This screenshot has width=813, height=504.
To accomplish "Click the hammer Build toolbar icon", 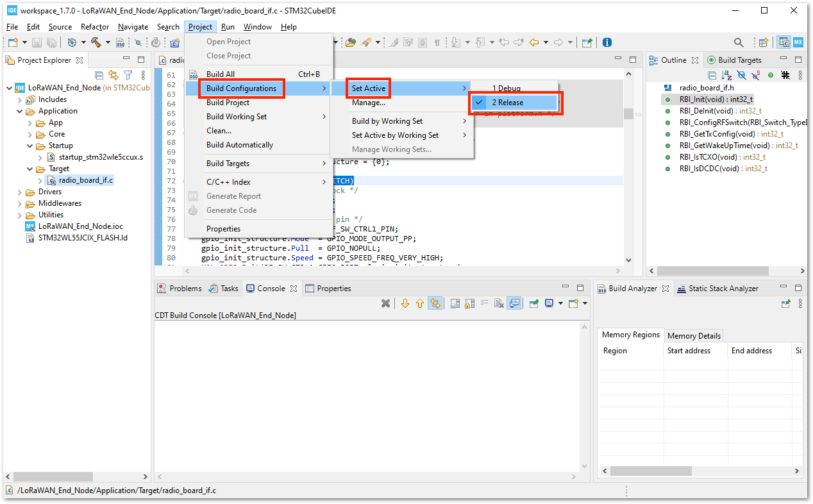I will [96, 42].
